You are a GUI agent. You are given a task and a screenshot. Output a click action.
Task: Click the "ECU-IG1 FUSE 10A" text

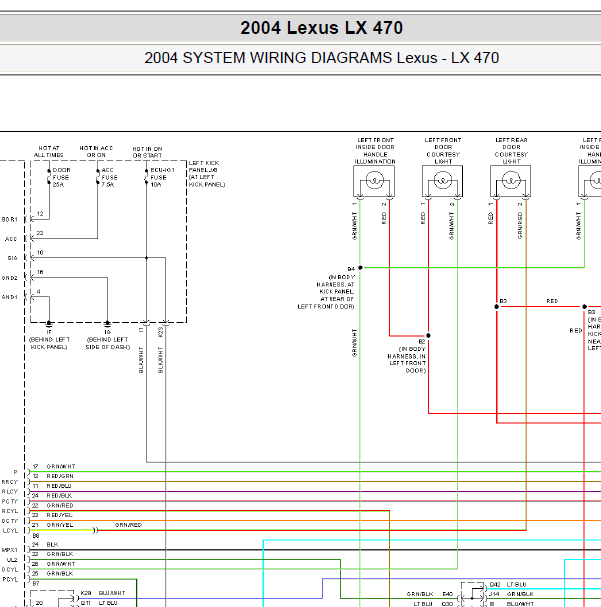162,177
